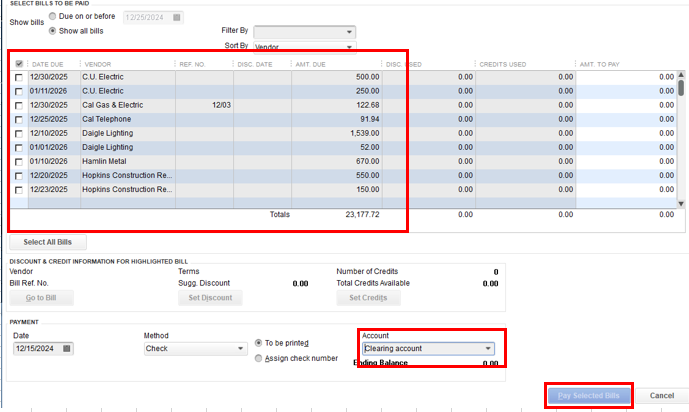Click the Totals amount 23,177.72
This screenshot has width=689, height=412.
(x=363, y=214)
